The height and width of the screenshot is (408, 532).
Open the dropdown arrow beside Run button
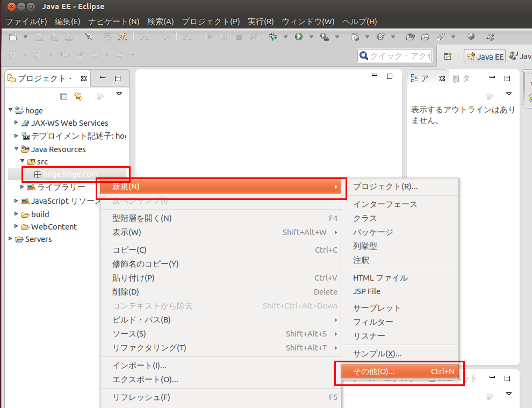pos(311,37)
